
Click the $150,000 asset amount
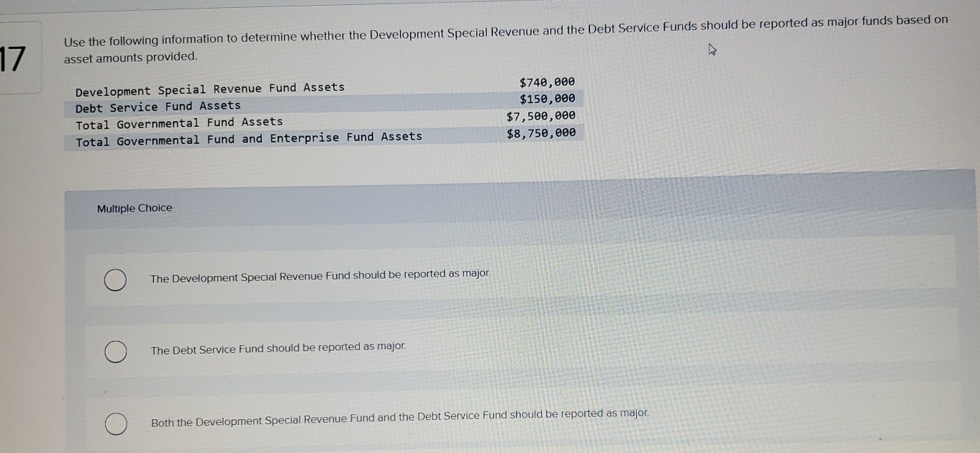point(548,98)
